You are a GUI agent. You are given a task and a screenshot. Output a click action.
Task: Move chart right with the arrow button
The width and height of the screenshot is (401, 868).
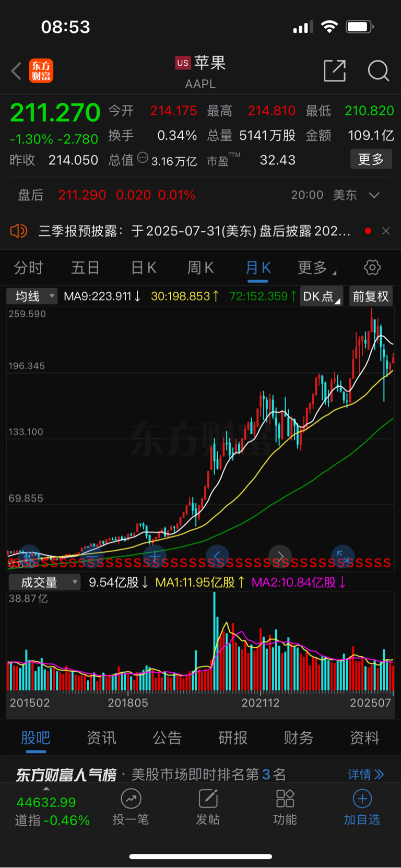(x=280, y=556)
